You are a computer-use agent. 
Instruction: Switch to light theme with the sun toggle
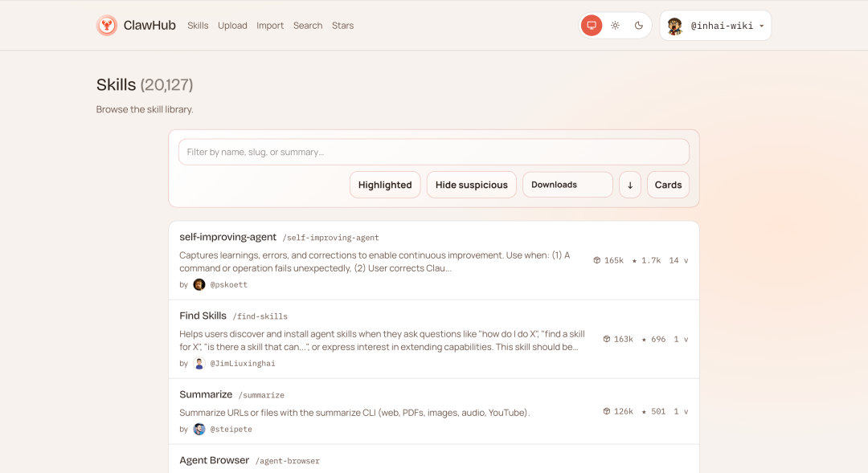pyautogui.click(x=615, y=25)
